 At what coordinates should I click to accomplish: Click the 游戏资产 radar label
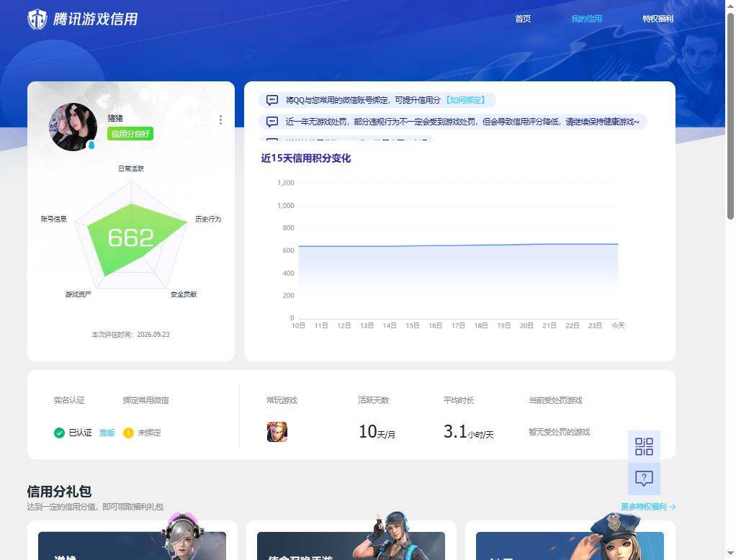[x=78, y=294]
